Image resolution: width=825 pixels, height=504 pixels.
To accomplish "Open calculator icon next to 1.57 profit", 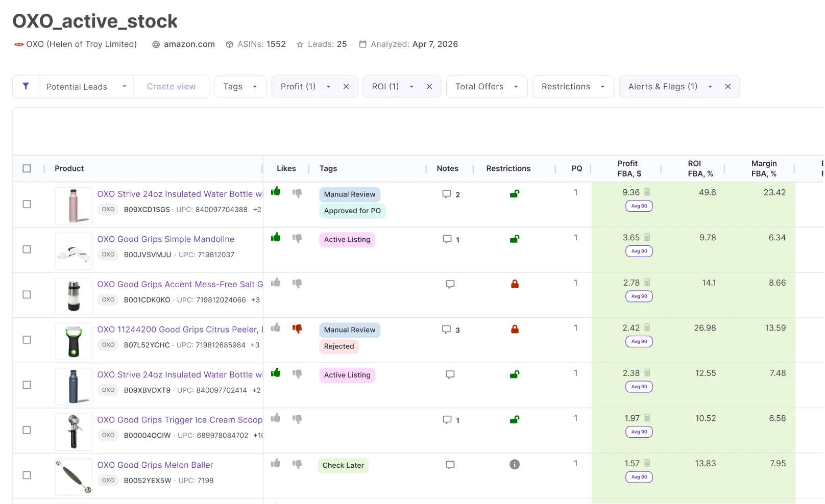I will [647, 463].
